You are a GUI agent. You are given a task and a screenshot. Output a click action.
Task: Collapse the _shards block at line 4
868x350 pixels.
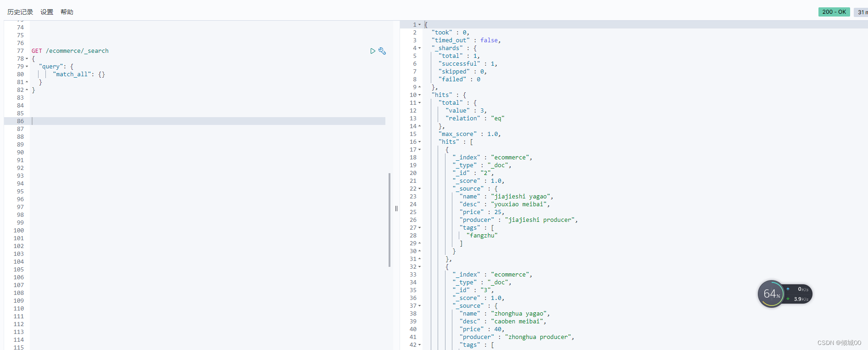click(x=419, y=48)
